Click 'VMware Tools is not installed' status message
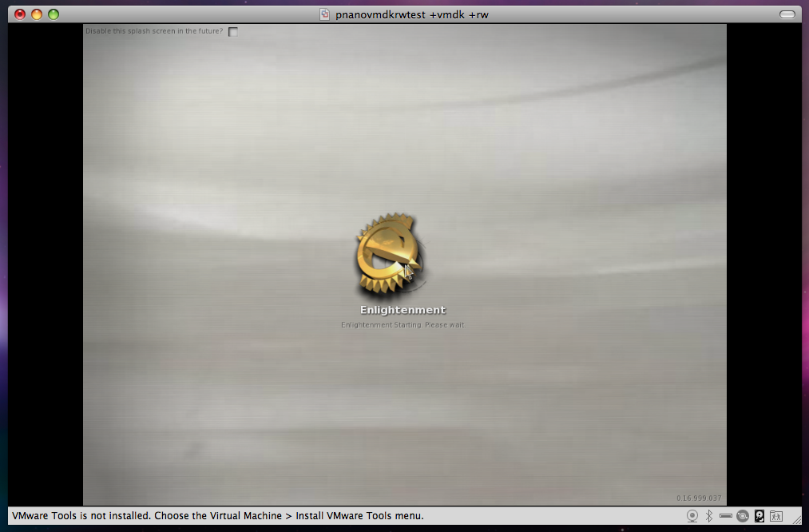 218,515
